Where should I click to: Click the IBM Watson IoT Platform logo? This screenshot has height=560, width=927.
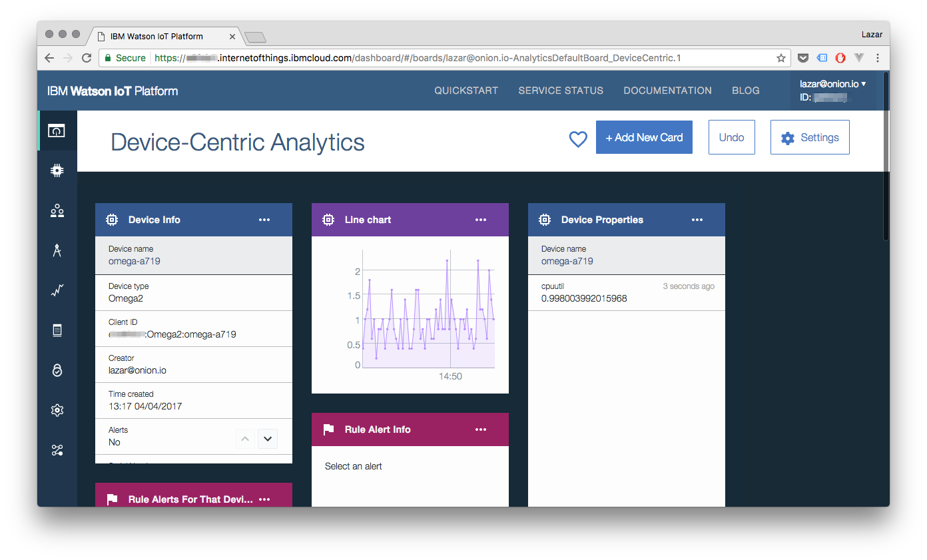[x=113, y=91]
